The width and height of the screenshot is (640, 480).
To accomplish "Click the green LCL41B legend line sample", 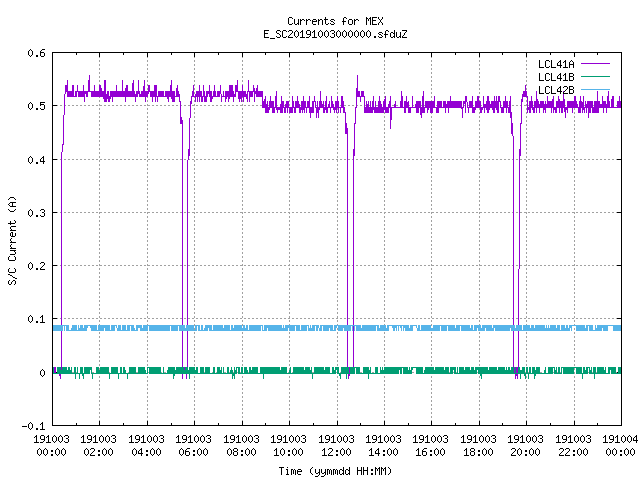I will click(x=595, y=76).
